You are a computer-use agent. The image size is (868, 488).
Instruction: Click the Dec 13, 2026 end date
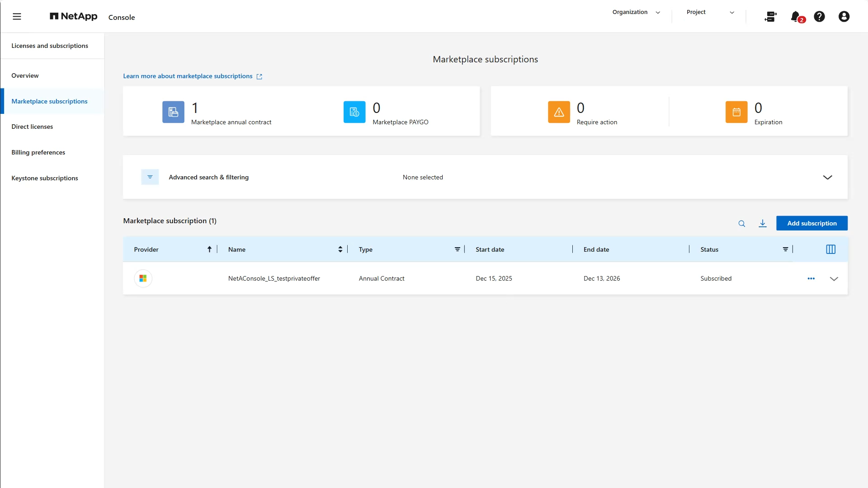[x=602, y=279]
